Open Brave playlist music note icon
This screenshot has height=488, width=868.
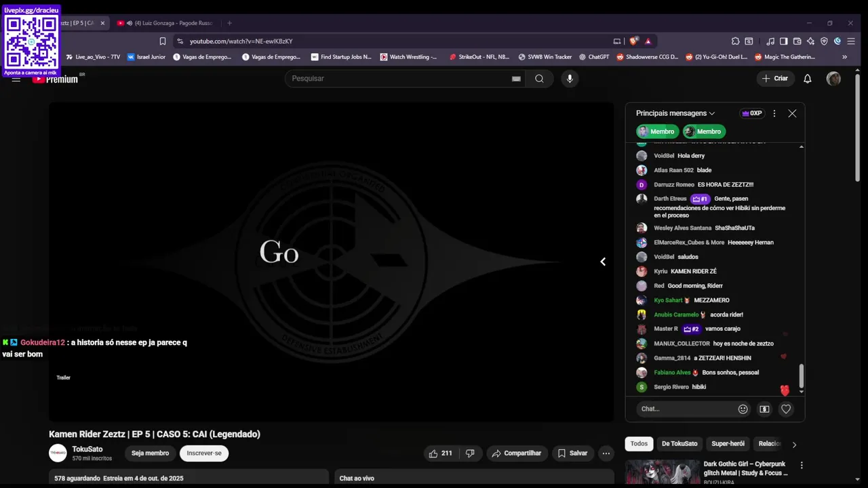click(x=770, y=41)
